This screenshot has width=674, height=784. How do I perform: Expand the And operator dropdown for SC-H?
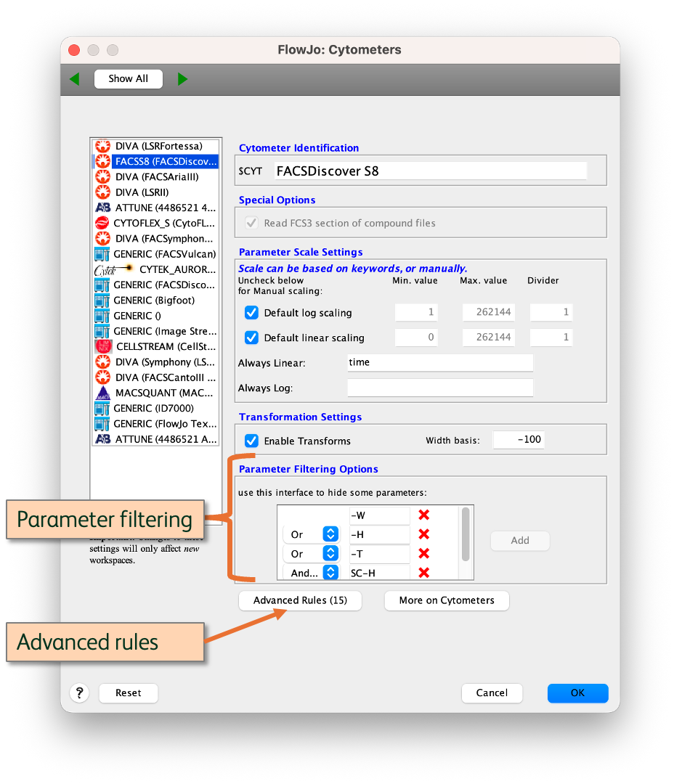330,573
